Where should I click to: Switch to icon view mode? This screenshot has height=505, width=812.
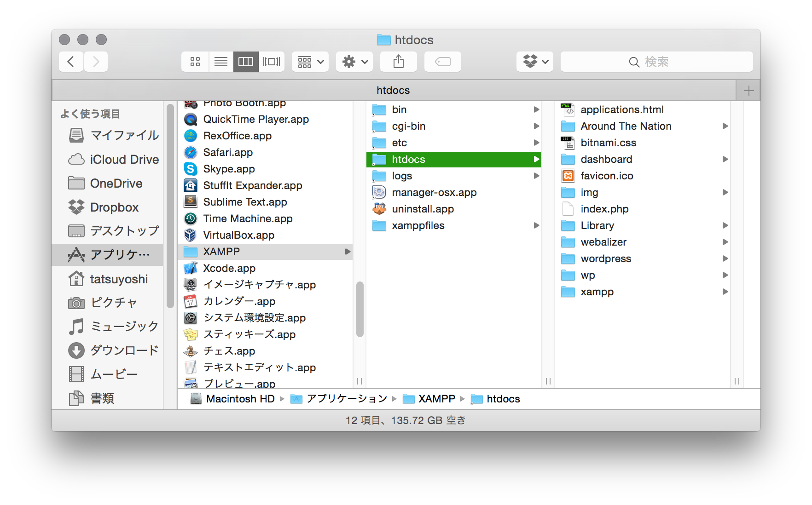point(195,62)
